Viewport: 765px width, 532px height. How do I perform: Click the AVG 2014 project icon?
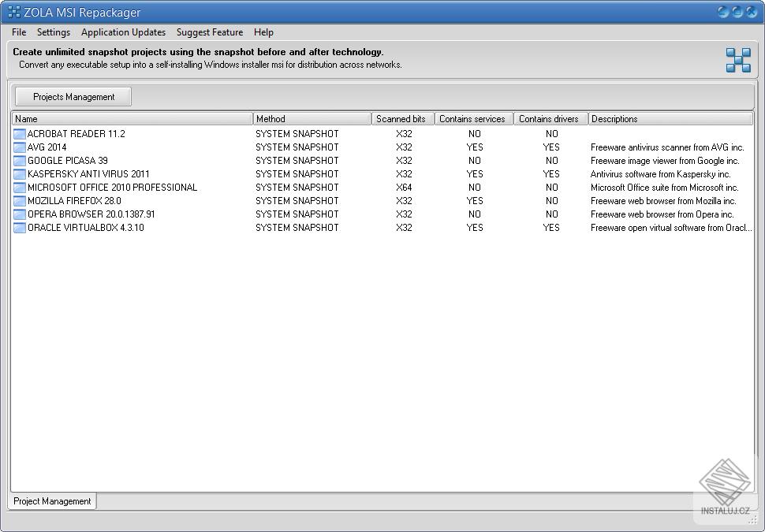coord(19,147)
